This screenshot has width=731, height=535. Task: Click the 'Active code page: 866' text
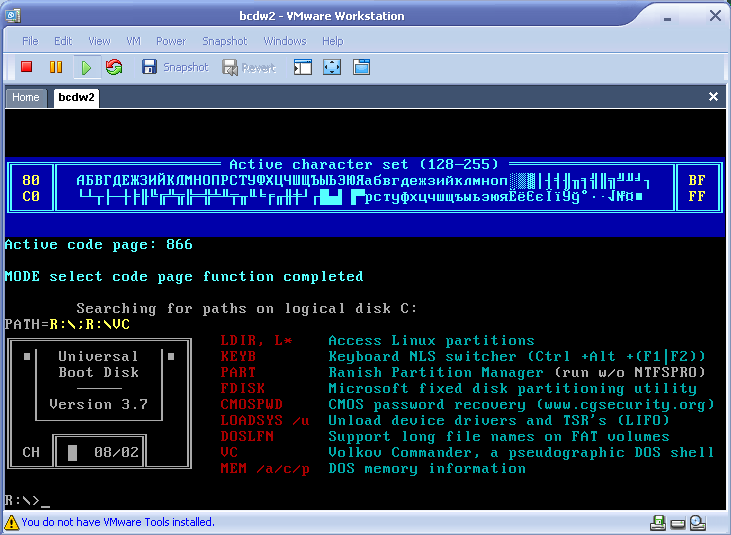click(98, 245)
